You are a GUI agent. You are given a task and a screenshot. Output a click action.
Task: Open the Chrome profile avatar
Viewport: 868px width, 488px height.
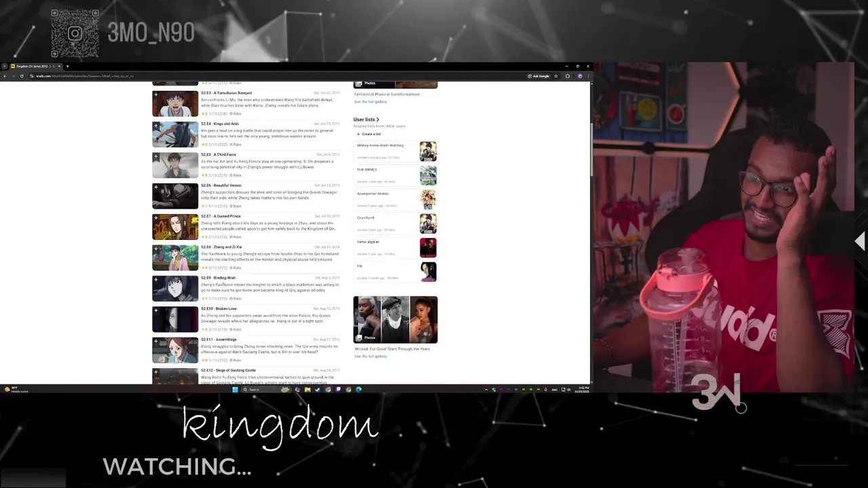(580, 76)
